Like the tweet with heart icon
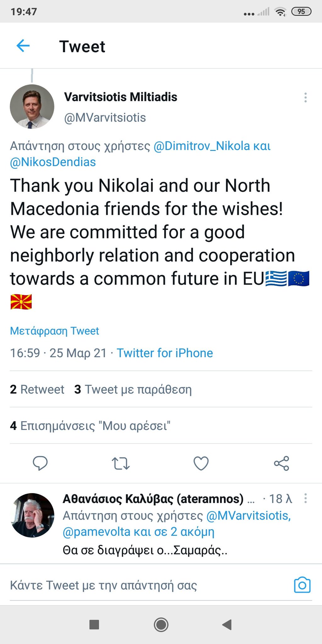The width and height of the screenshot is (322, 644). (201, 463)
